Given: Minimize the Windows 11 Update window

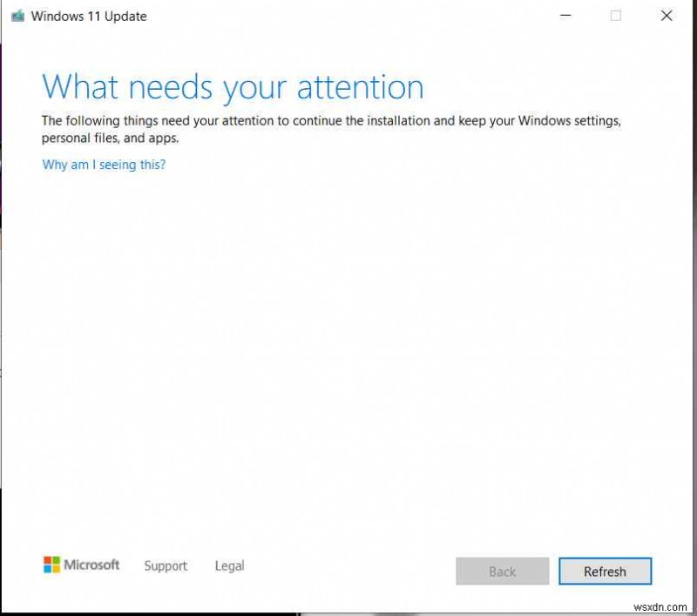Looking at the screenshot, I should tap(565, 15).
